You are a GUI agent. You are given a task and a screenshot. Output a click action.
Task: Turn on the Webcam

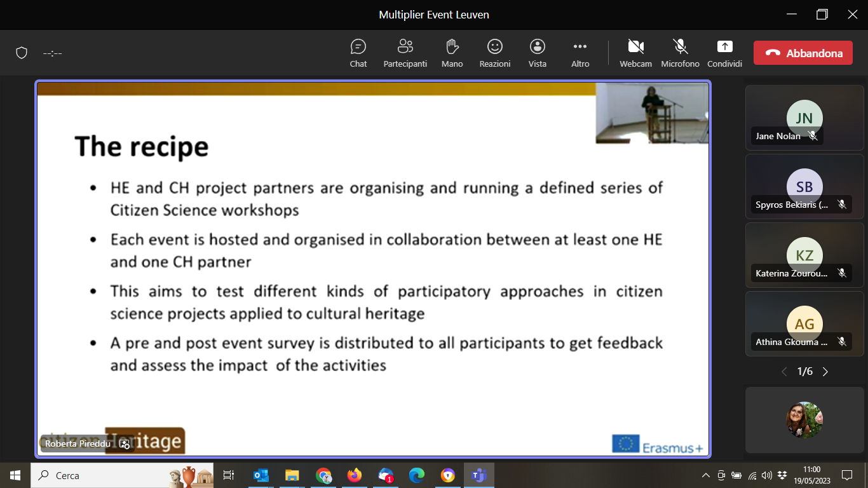636,53
